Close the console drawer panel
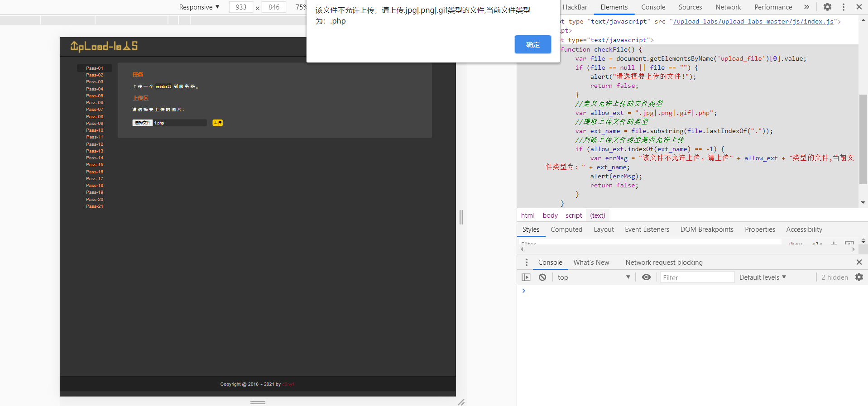868x406 pixels. click(859, 263)
